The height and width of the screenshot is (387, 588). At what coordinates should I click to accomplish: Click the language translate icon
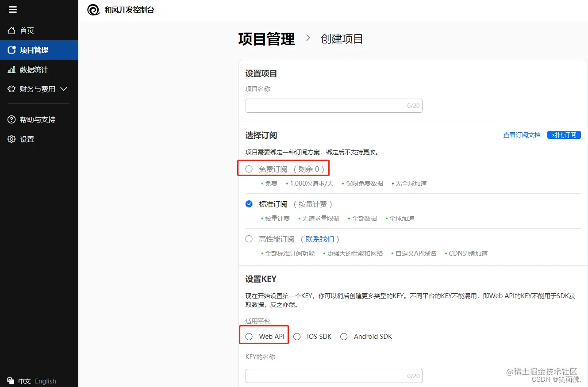click(x=11, y=381)
